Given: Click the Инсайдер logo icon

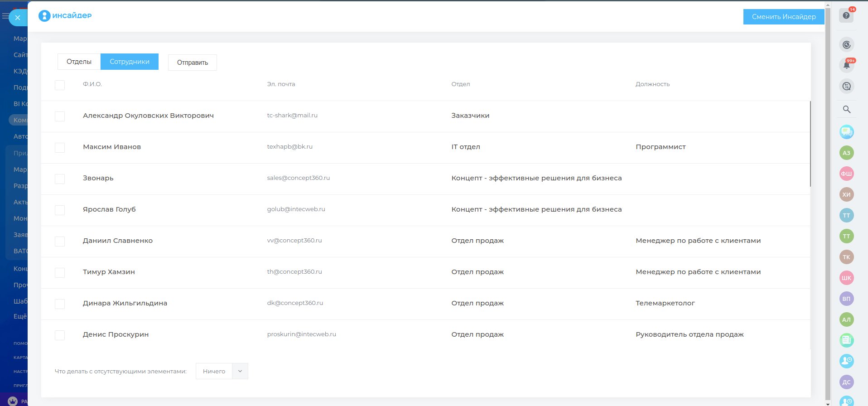Looking at the screenshot, I should [x=44, y=16].
